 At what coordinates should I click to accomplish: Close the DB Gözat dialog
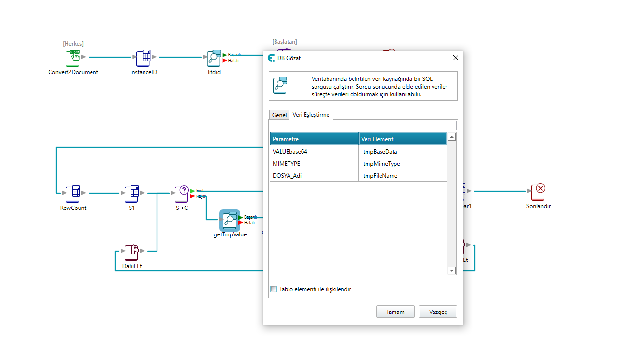[456, 58]
